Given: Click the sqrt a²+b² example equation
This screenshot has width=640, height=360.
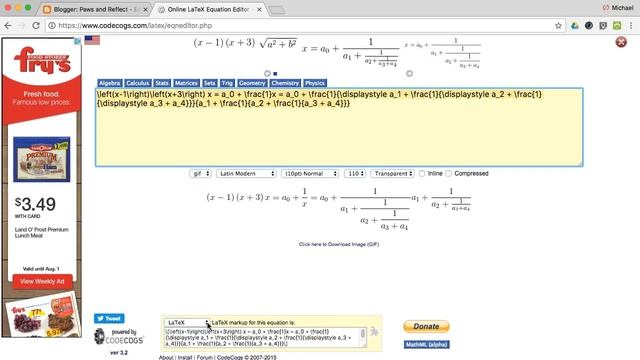Looking at the screenshot, I should [x=278, y=44].
